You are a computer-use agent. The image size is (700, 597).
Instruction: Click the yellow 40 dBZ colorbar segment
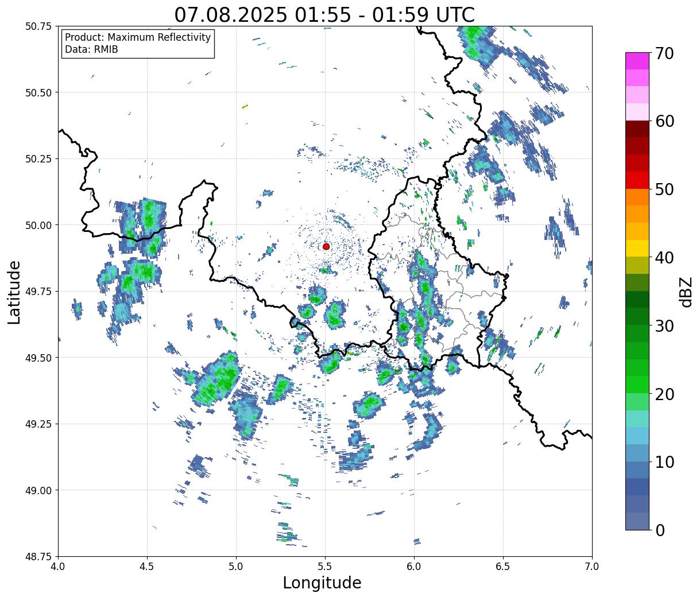(x=637, y=248)
